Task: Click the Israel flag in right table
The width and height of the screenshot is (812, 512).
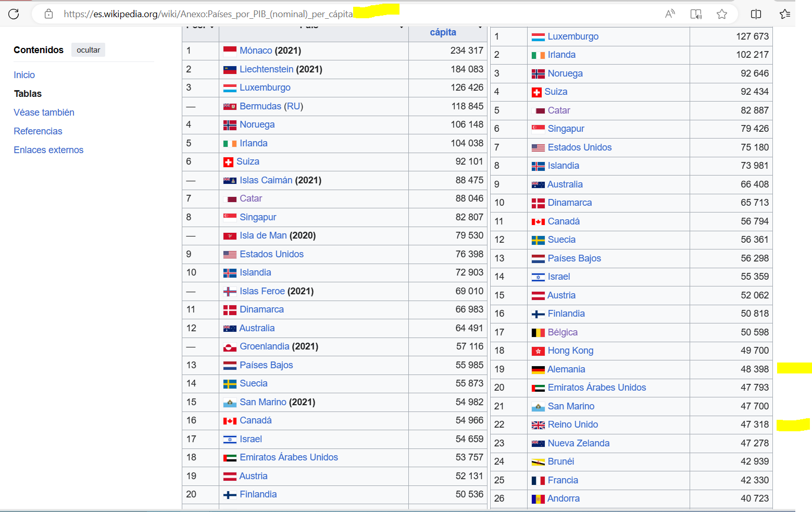Action: pos(538,277)
